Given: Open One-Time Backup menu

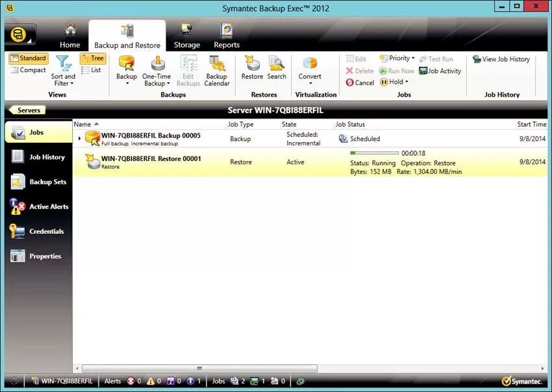Looking at the screenshot, I should point(157,71).
